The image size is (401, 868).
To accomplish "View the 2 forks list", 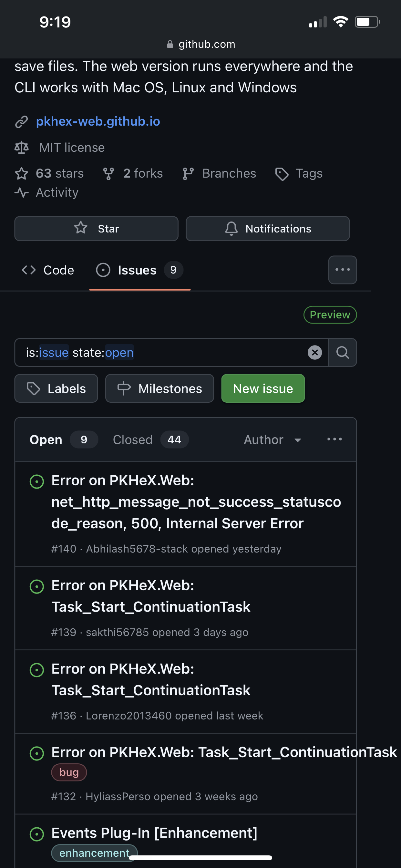I will 133,173.
